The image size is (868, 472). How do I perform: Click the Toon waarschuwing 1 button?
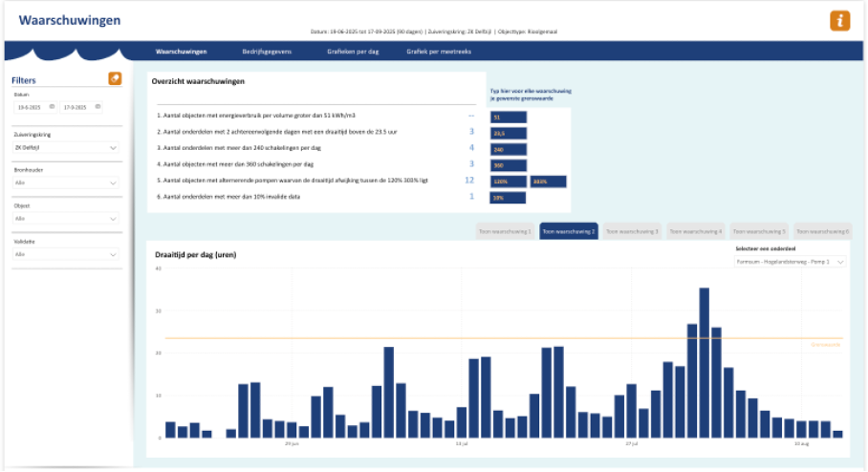point(505,231)
